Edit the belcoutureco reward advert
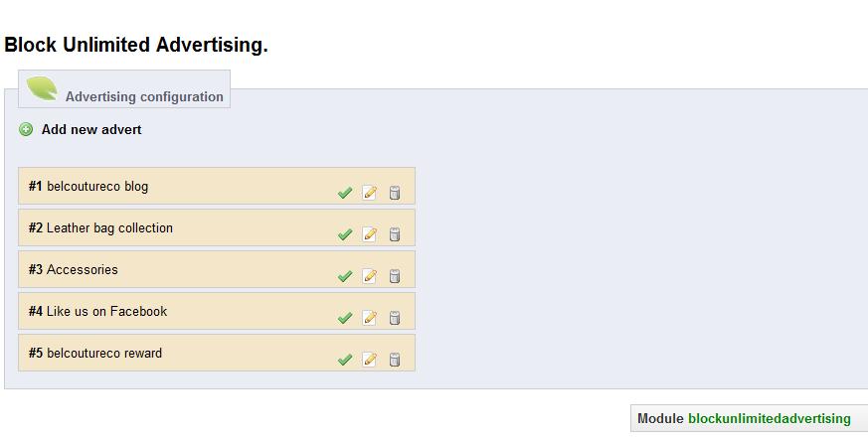Image resolution: width=868 pixels, height=443 pixels. [x=370, y=360]
